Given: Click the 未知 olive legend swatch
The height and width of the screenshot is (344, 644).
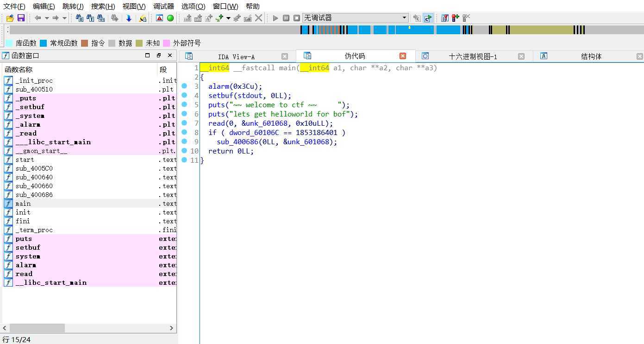Looking at the screenshot, I should [139, 43].
